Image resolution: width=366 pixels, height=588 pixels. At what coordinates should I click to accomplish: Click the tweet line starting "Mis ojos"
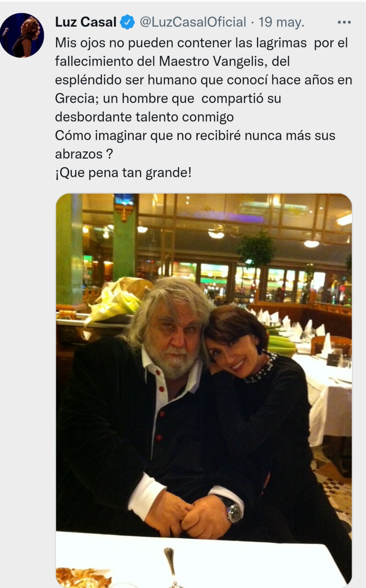point(201,43)
